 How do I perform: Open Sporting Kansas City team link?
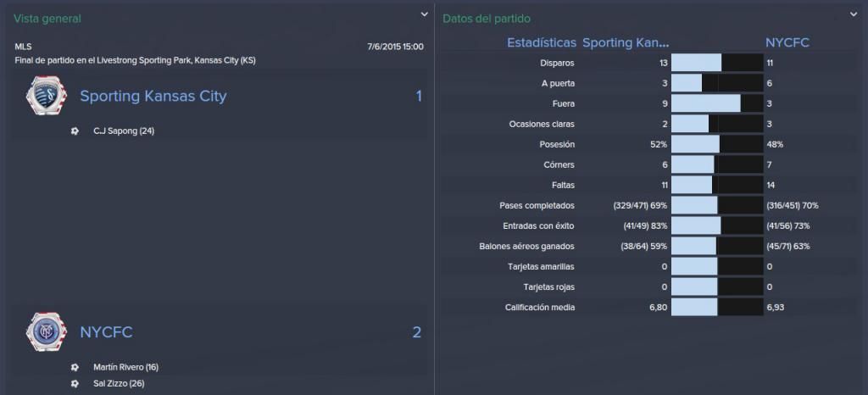(x=153, y=97)
